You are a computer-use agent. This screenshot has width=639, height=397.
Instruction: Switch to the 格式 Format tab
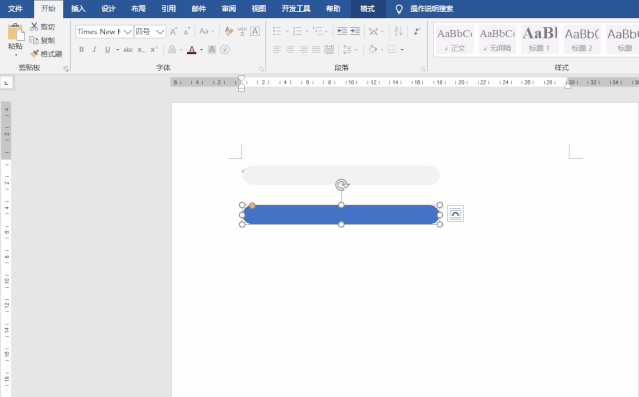(367, 9)
